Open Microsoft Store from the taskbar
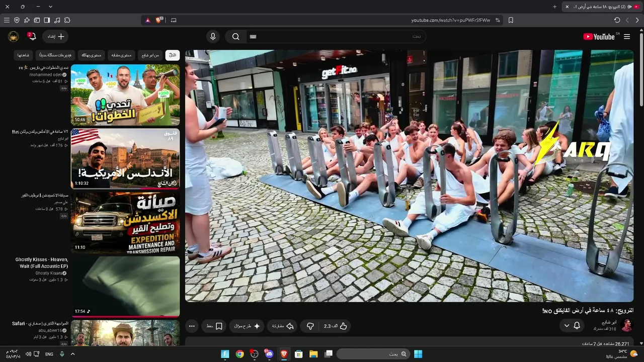The width and height of the screenshot is (644, 362). pyautogui.click(x=299, y=354)
